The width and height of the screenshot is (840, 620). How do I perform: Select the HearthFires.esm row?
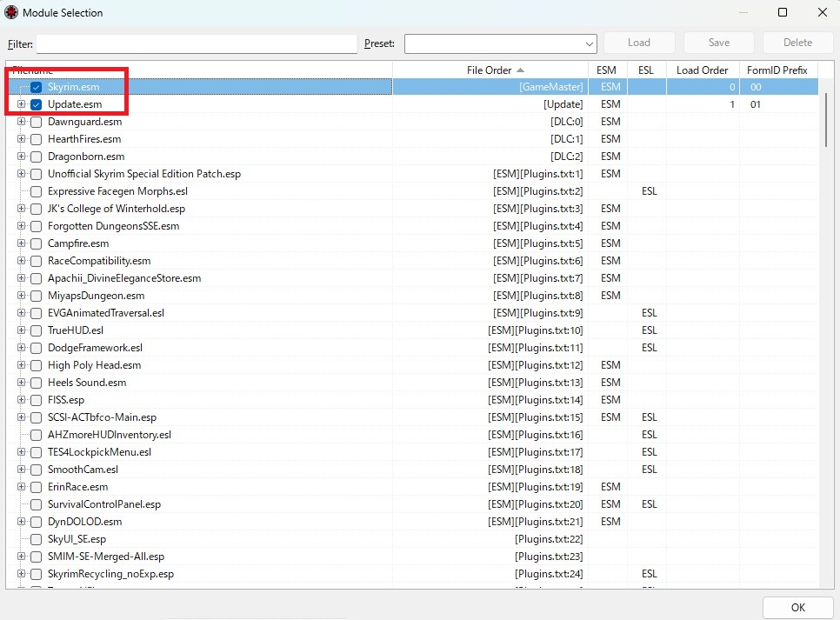coord(84,139)
